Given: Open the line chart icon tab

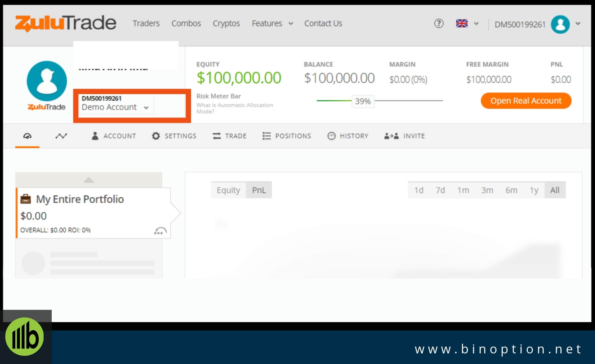Looking at the screenshot, I should 61,136.
